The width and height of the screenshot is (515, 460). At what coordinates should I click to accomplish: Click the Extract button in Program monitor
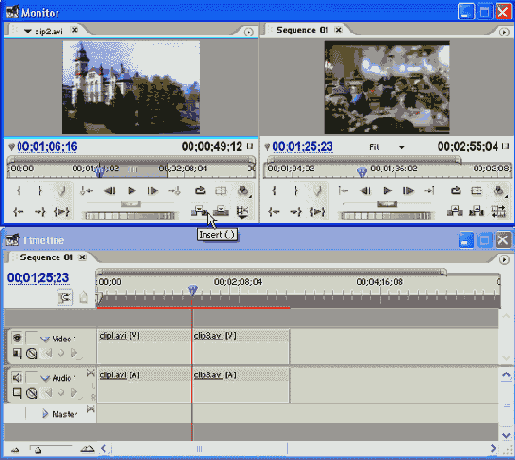pyautogui.click(x=476, y=211)
